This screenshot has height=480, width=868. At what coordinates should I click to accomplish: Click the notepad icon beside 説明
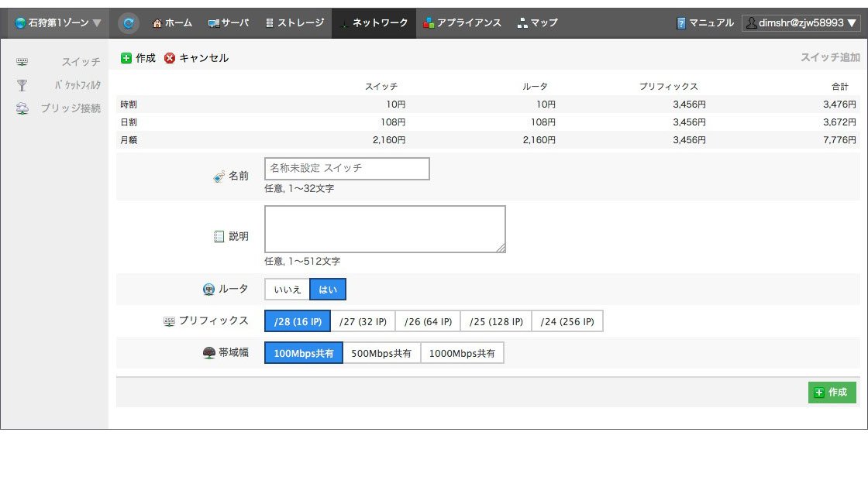click(219, 237)
